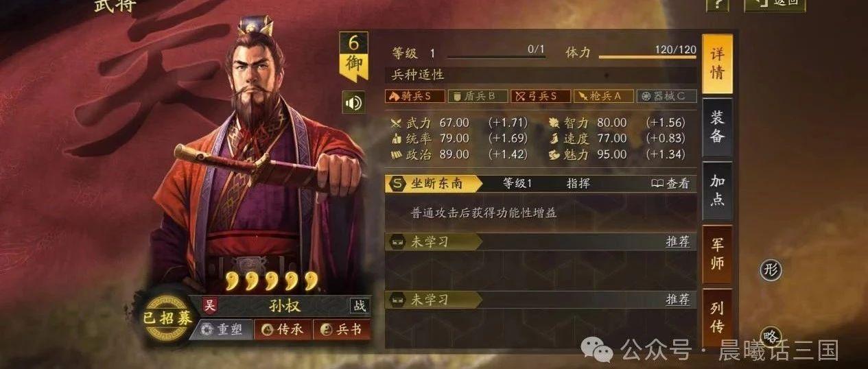Open 查看 to view skill details
This screenshot has width=868, height=369.
click(x=670, y=183)
